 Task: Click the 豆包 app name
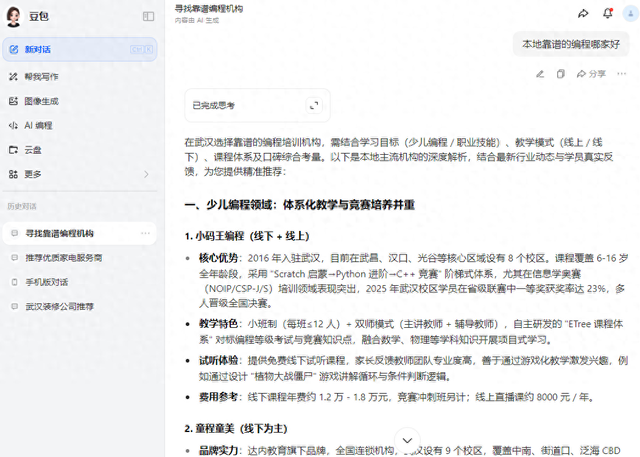click(39, 16)
